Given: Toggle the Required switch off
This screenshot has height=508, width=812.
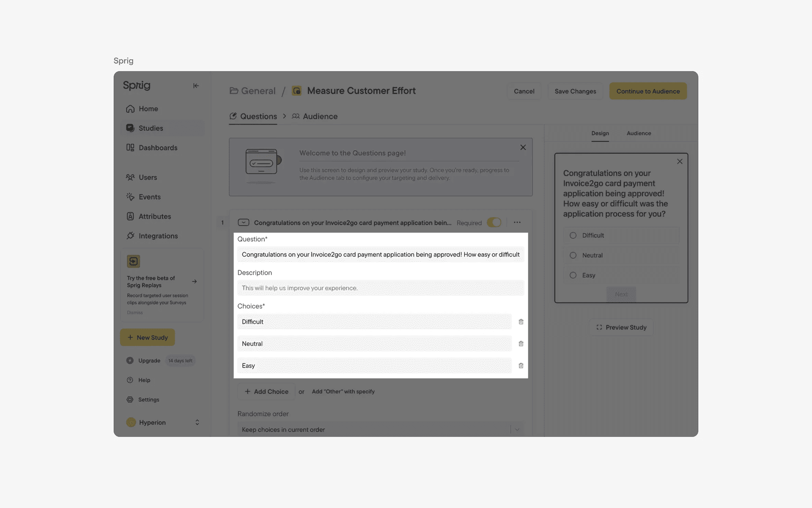Looking at the screenshot, I should [494, 223].
